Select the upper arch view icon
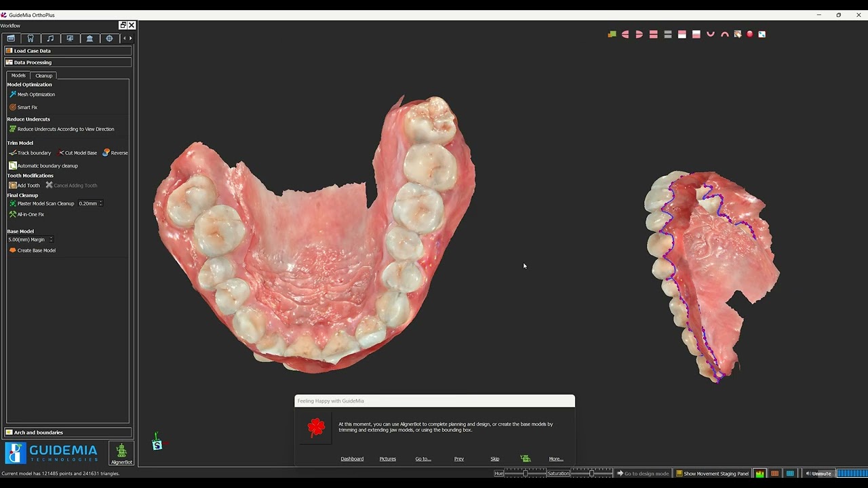This screenshot has height=488, width=868. pos(725,34)
